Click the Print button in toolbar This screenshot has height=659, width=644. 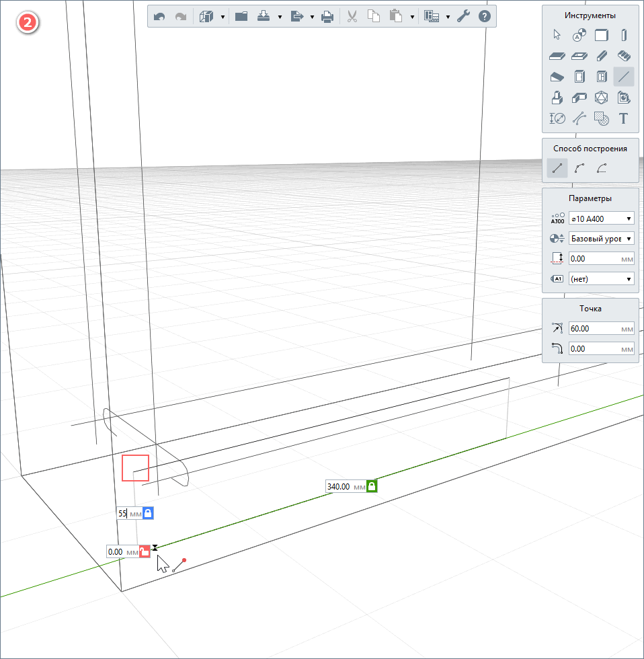click(327, 17)
